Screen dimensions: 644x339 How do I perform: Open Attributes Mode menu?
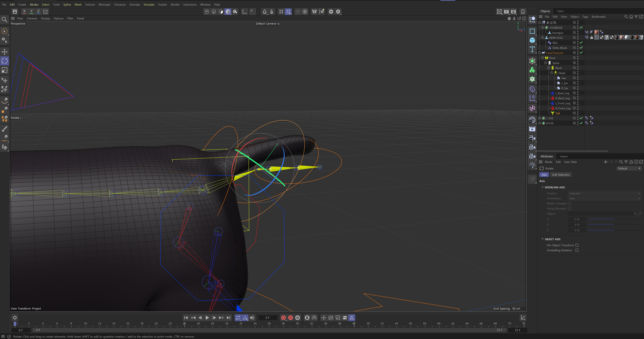[x=549, y=162]
